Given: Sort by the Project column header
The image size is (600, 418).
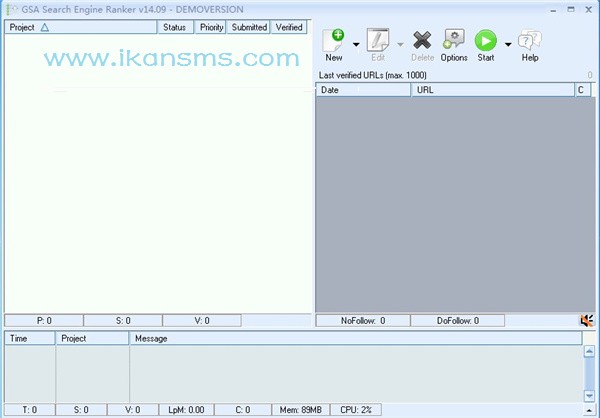Looking at the screenshot, I should coord(81,27).
